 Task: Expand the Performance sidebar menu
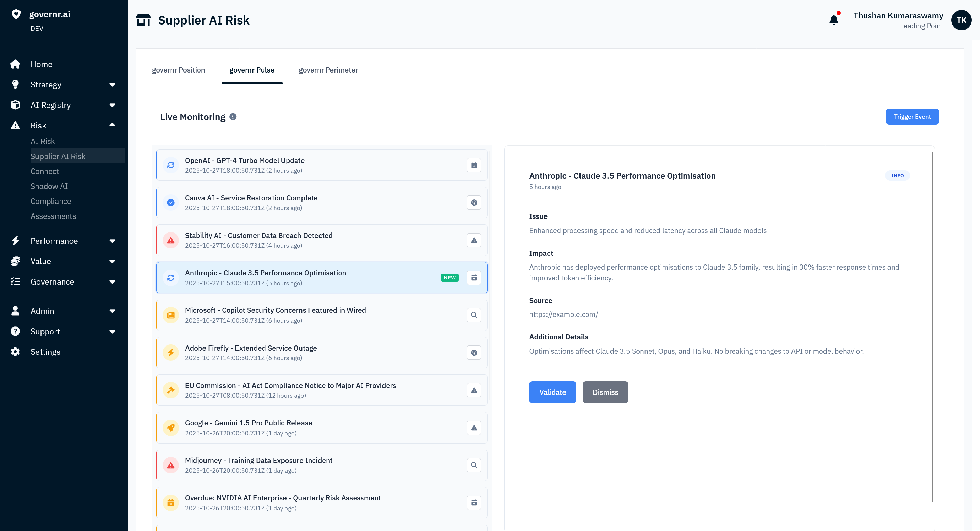pyautogui.click(x=112, y=241)
